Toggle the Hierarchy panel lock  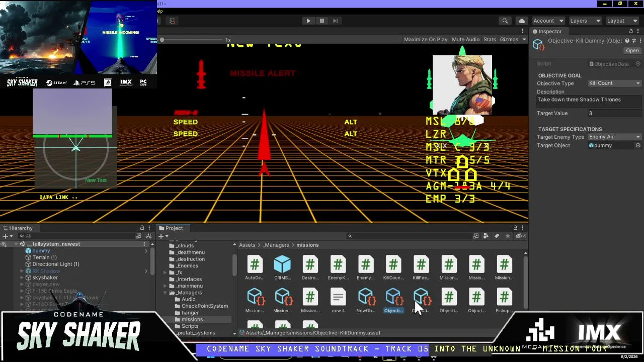click(142, 228)
